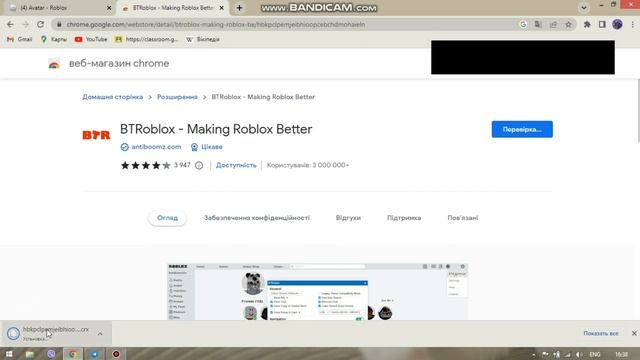Expand the download item options chevron
This screenshot has height=360, width=640.
pyautogui.click(x=100, y=334)
